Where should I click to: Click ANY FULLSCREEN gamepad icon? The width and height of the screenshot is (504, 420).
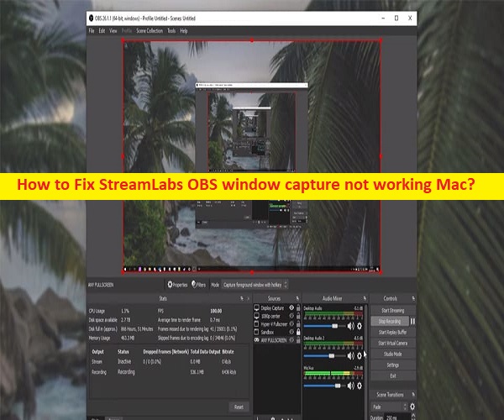[x=256, y=339]
